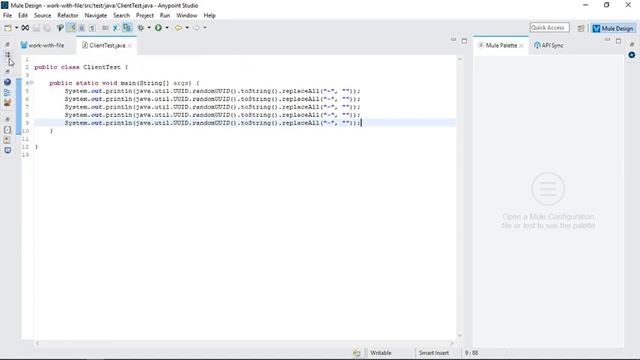Maximize the Mule Palette panel

618,41
